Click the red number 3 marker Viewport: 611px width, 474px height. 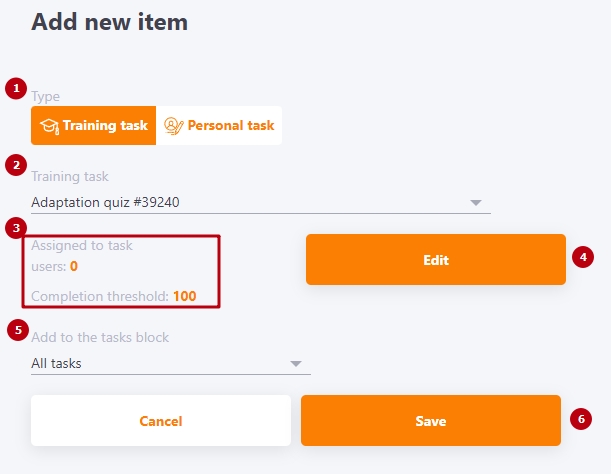point(16,228)
